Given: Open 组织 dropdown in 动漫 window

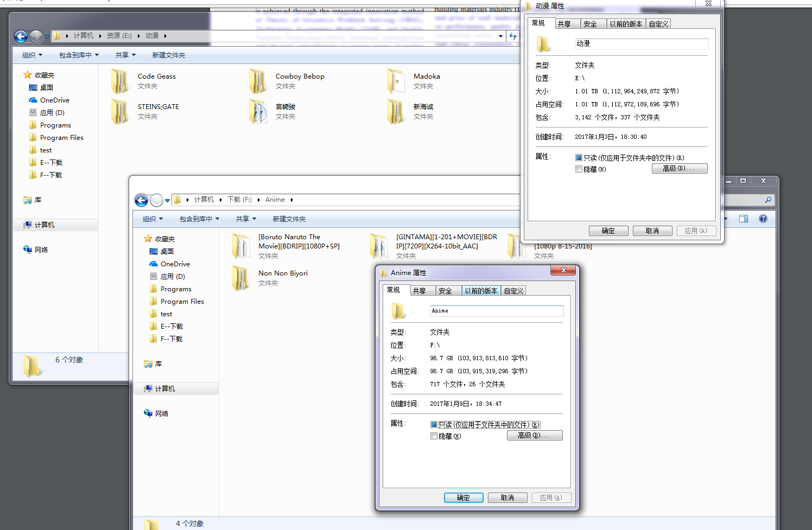Looking at the screenshot, I should click(32, 55).
